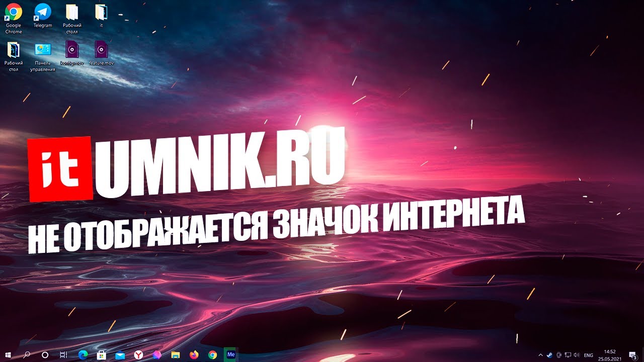The image size is (644, 362).
Task: Switch input language via ENG indicator
Action: [x=589, y=355]
